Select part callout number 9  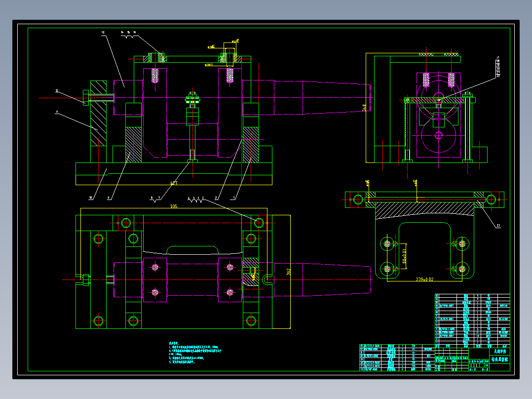(x=109, y=198)
